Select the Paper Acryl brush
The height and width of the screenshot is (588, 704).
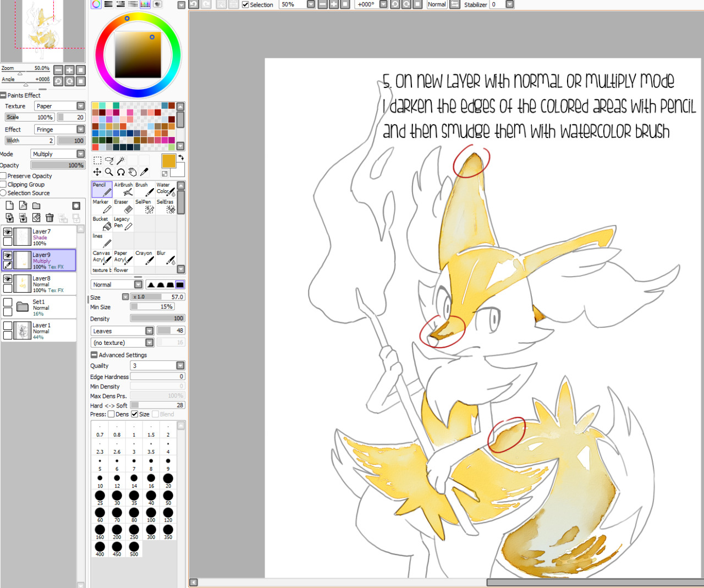(x=123, y=257)
